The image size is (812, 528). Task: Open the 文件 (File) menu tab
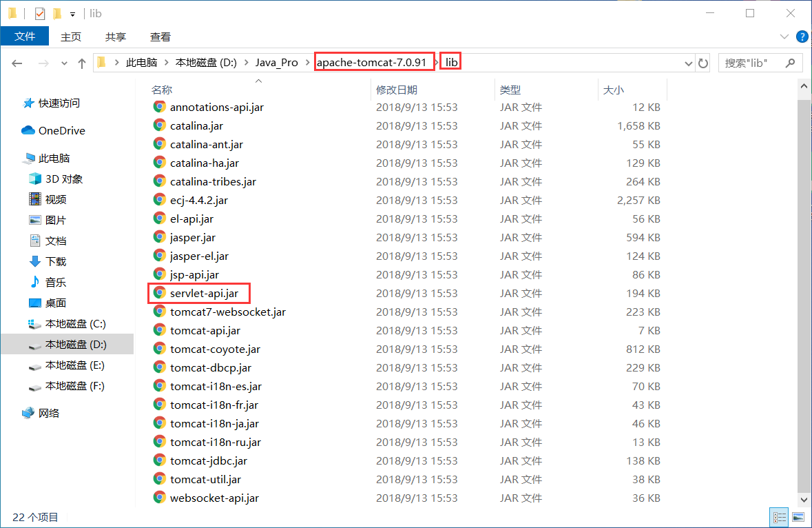click(x=24, y=37)
